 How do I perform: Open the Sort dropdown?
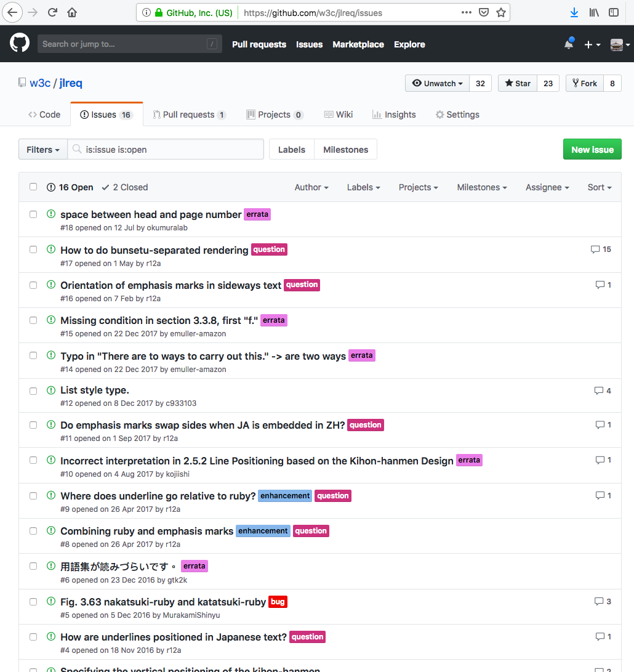coord(598,187)
